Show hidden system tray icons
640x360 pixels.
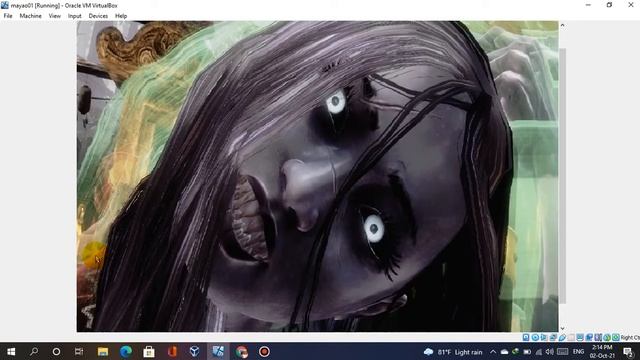coord(493,352)
